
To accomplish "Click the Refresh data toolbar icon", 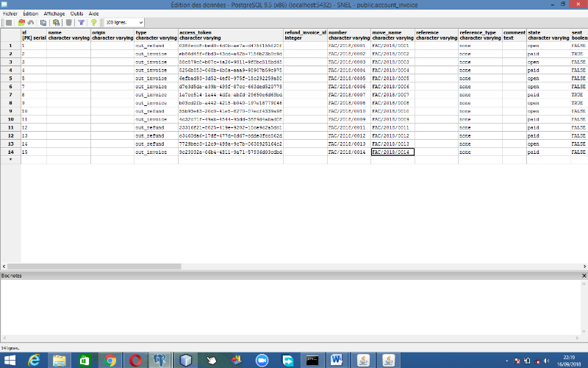I will click(21, 23).
